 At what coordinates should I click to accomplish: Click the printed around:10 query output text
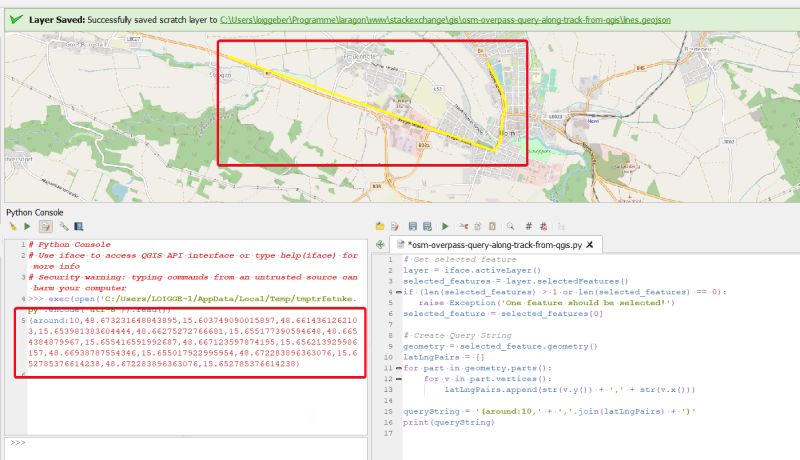pyautogui.click(x=193, y=342)
